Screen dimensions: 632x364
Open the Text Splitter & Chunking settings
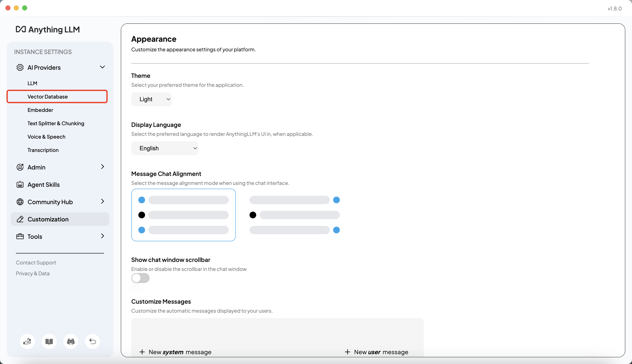coord(56,123)
